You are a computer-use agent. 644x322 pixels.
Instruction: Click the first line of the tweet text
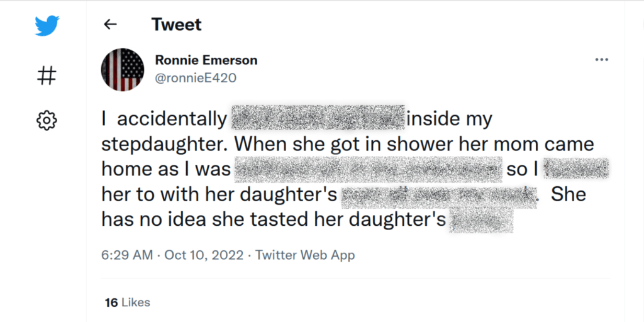(297, 119)
